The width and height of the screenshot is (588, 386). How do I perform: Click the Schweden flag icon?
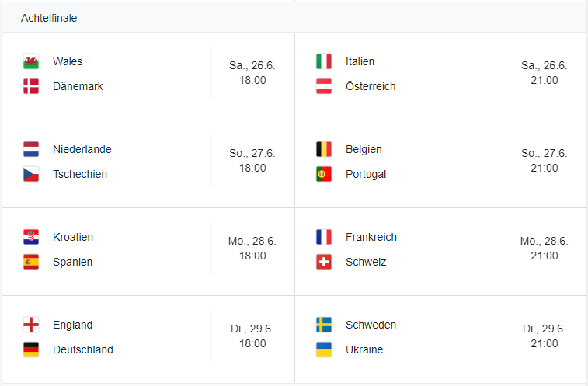[324, 325]
